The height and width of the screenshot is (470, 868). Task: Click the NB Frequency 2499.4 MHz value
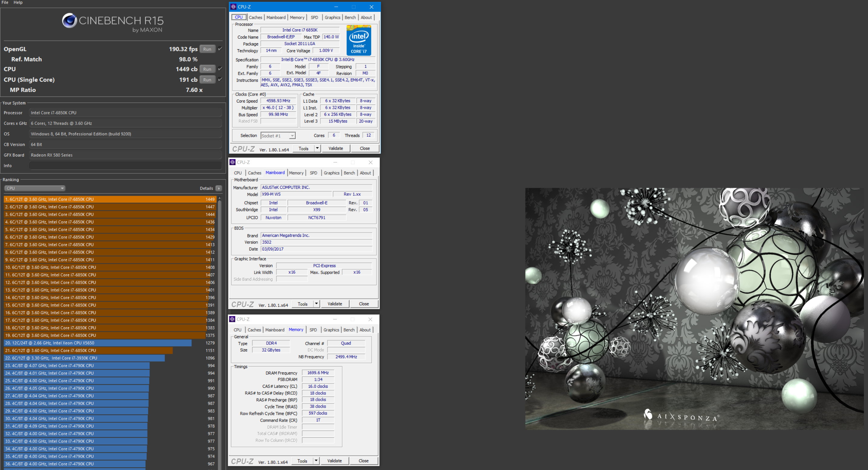[x=346, y=357]
